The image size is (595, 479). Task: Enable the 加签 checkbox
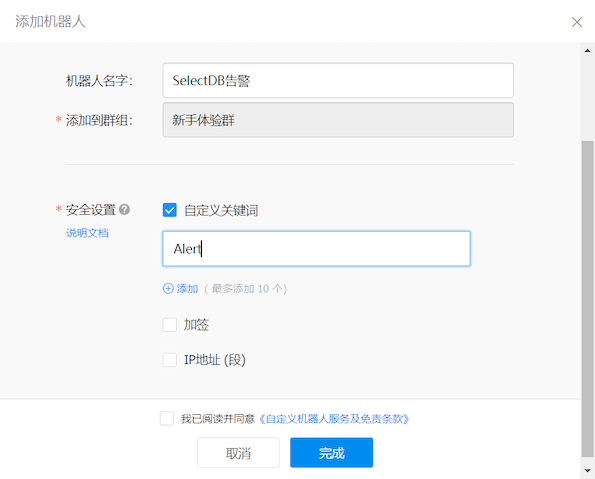point(170,325)
